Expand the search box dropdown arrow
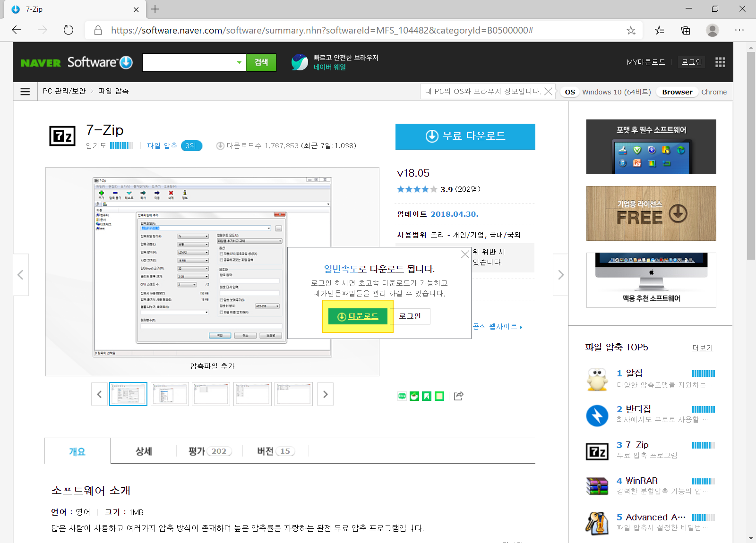Image resolution: width=756 pixels, height=543 pixels. [239, 62]
